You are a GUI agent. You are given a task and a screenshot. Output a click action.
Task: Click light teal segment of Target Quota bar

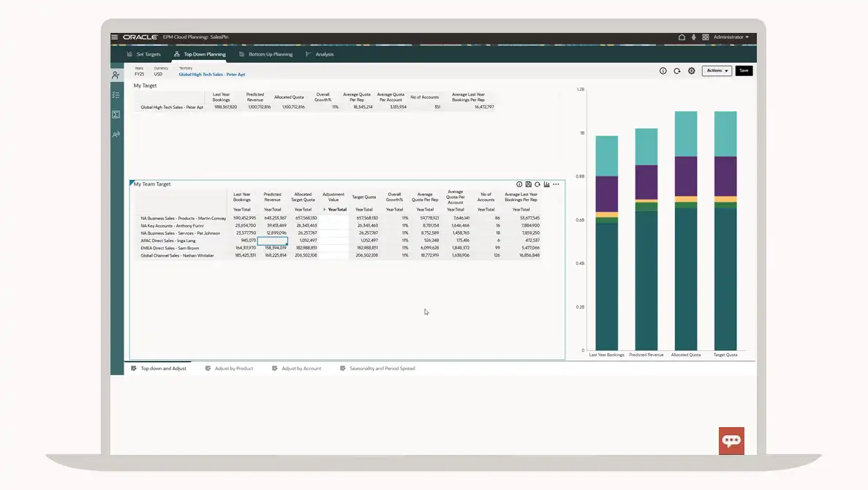pos(725,133)
